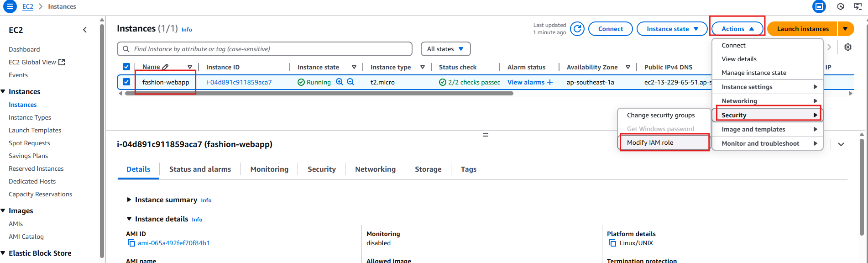Click the plus icon beside View alarms
868x263 pixels.
pos(550,82)
